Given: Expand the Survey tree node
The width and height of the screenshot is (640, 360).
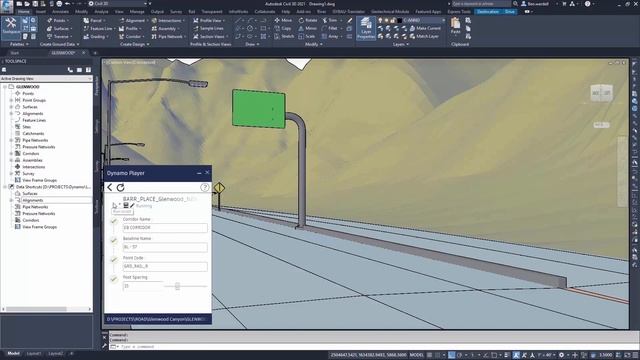Looking at the screenshot, I should (x=11, y=174).
